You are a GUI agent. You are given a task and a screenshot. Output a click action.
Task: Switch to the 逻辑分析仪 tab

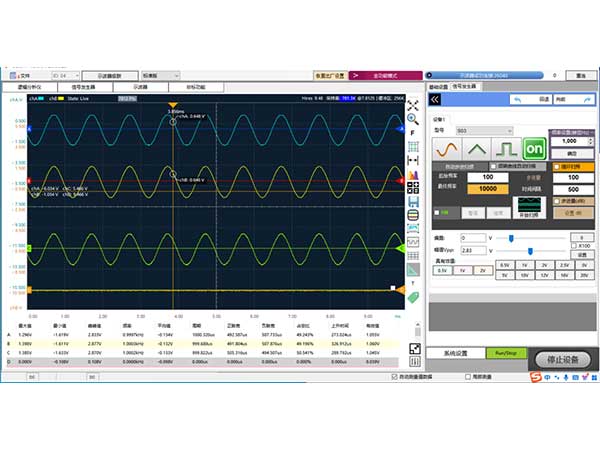click(30, 87)
